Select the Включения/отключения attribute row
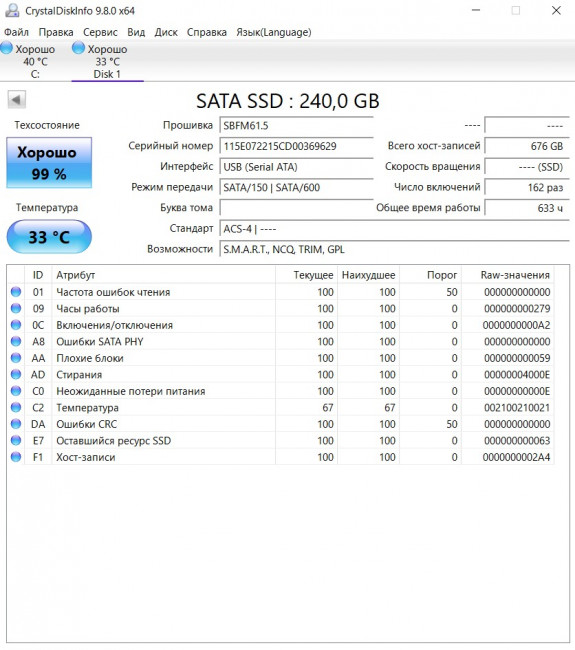Image resolution: width=575 pixels, height=650 pixels. point(281,325)
